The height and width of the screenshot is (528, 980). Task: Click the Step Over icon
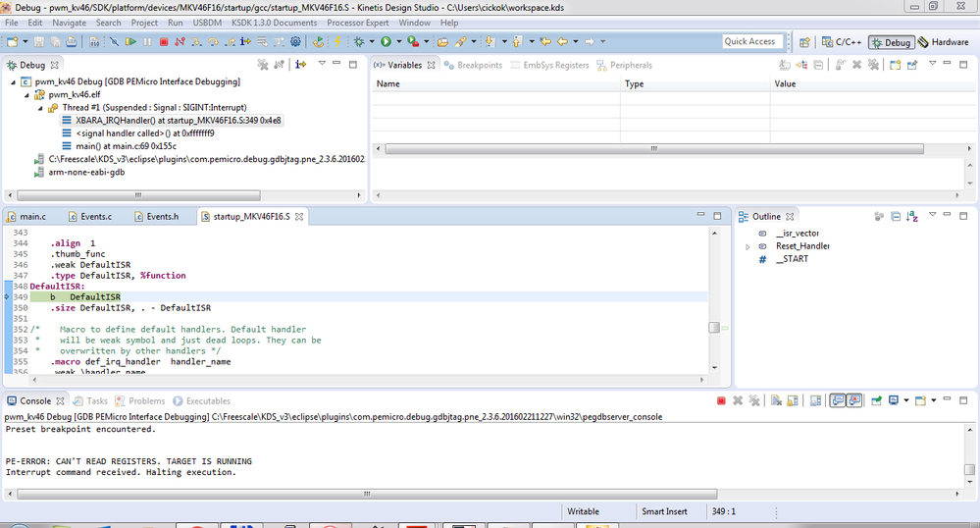point(213,42)
